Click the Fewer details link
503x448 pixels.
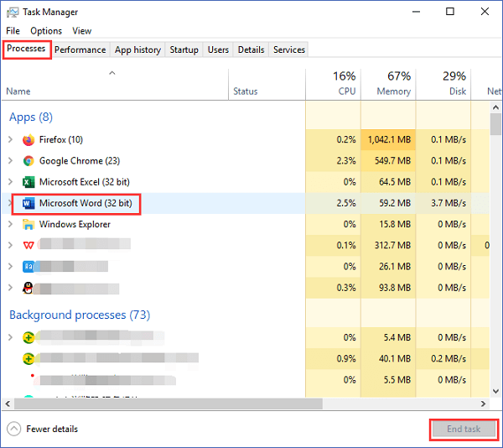pyautogui.click(x=52, y=429)
